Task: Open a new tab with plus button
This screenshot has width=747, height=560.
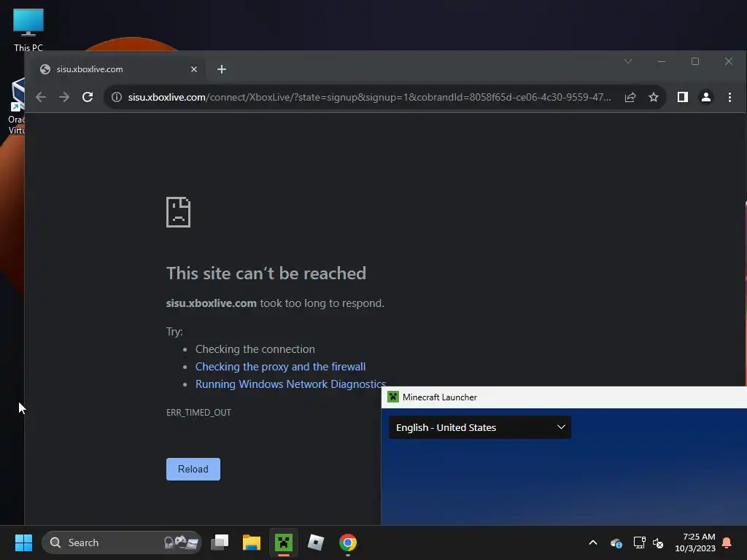Action: 222,69
